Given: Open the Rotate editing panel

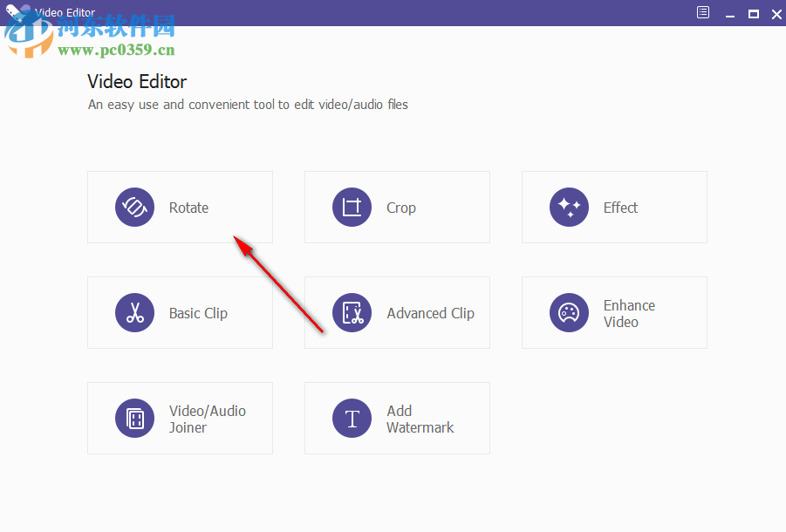Looking at the screenshot, I should [x=180, y=208].
